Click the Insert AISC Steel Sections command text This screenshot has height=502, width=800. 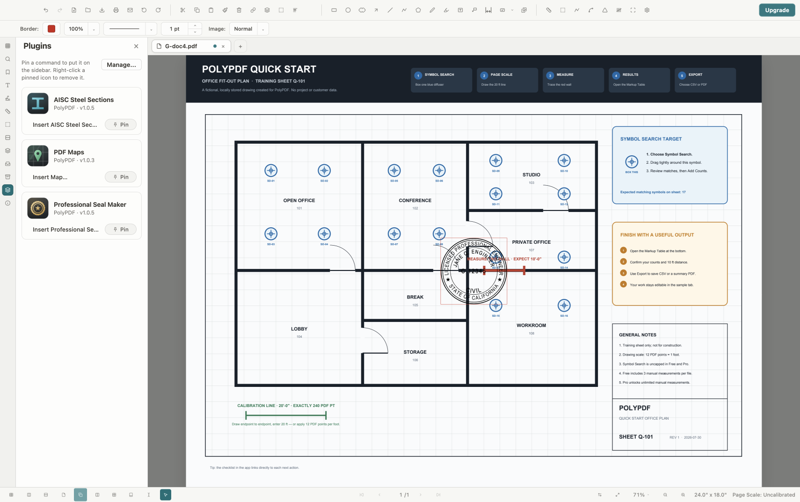tap(65, 124)
